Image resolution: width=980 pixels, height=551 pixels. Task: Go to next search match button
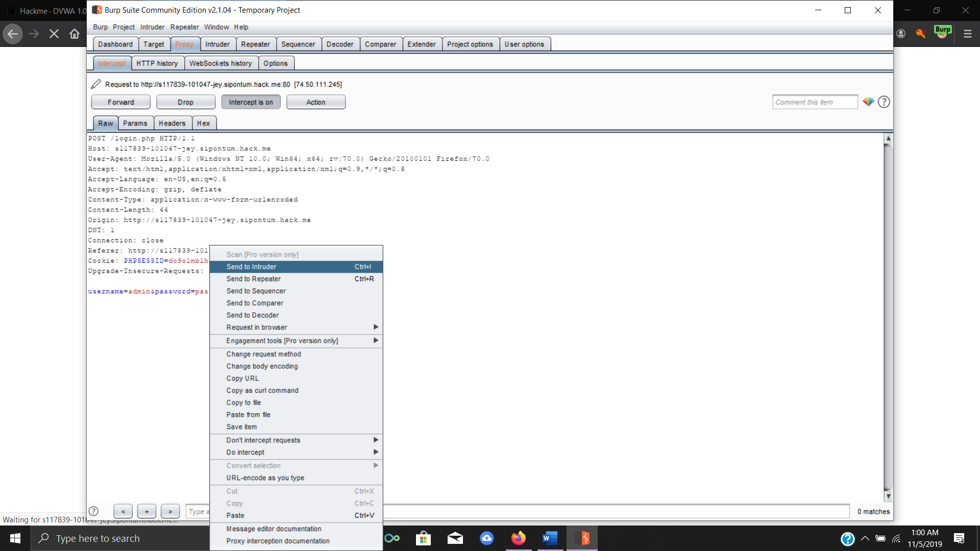pyautogui.click(x=170, y=511)
